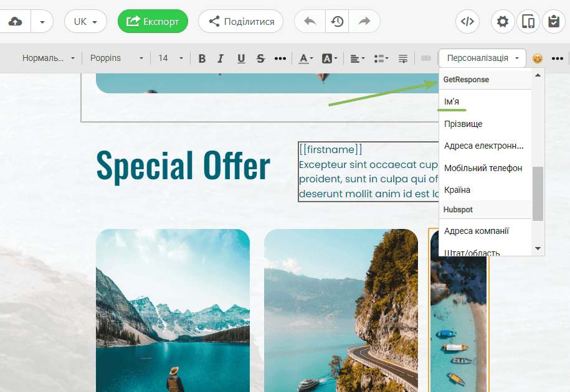Image resolution: width=570 pixels, height=392 pixels.
Task: Toggle italic formatting
Action: coord(221,58)
